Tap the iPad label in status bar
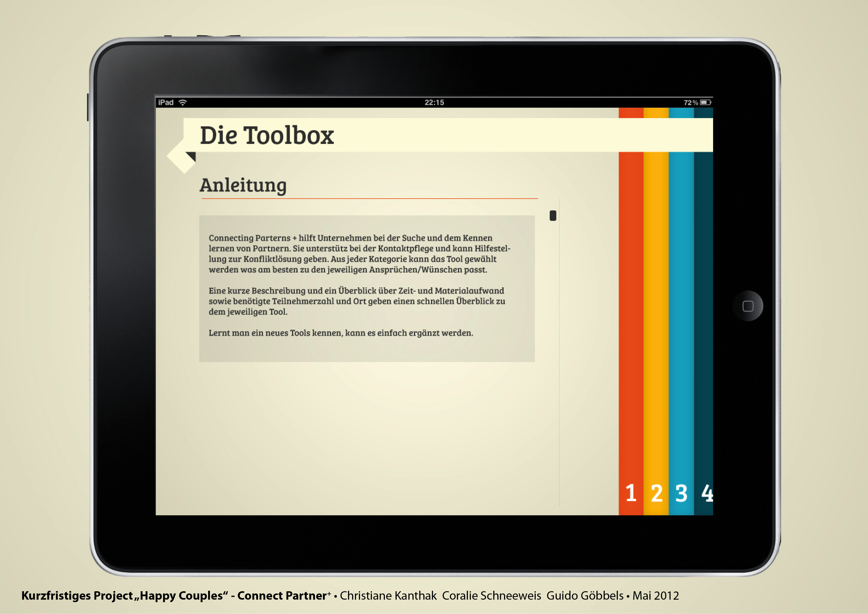 coord(166,102)
